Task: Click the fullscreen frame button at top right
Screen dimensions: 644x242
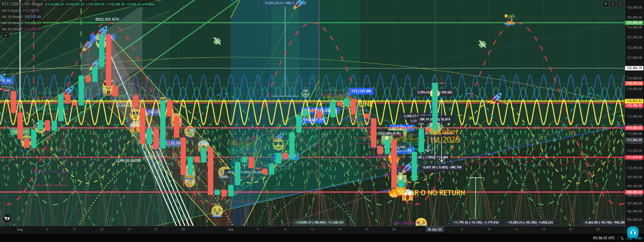Action: point(620,4)
